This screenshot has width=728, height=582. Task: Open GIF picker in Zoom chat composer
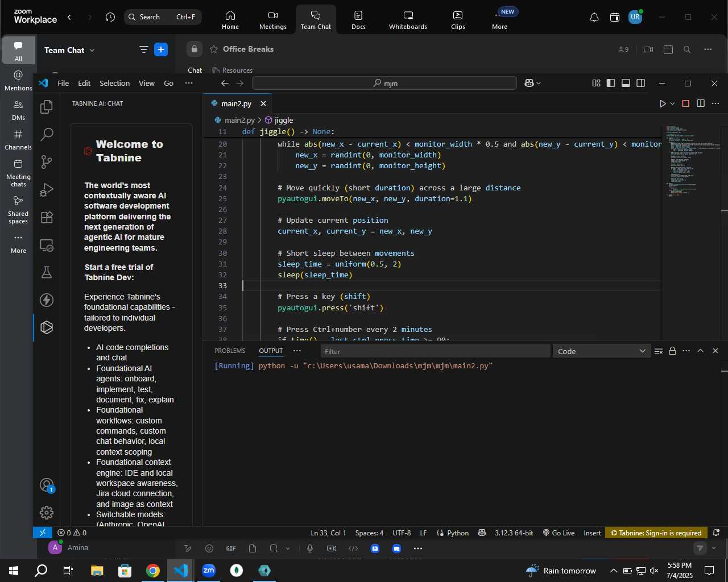[x=231, y=548]
